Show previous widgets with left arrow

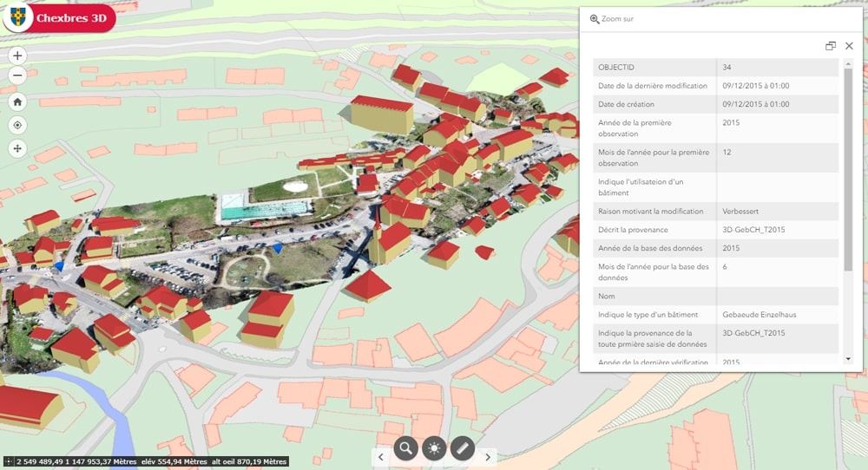click(380, 457)
